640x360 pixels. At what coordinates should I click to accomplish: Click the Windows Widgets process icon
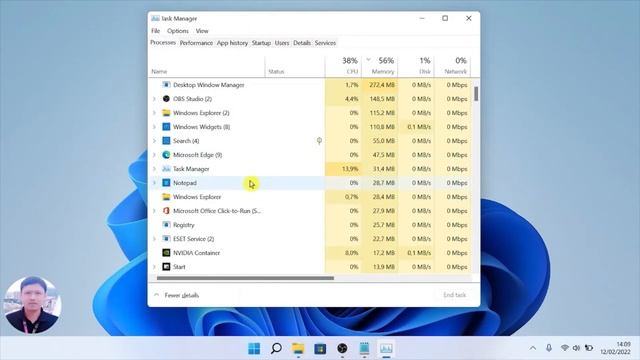point(166,127)
